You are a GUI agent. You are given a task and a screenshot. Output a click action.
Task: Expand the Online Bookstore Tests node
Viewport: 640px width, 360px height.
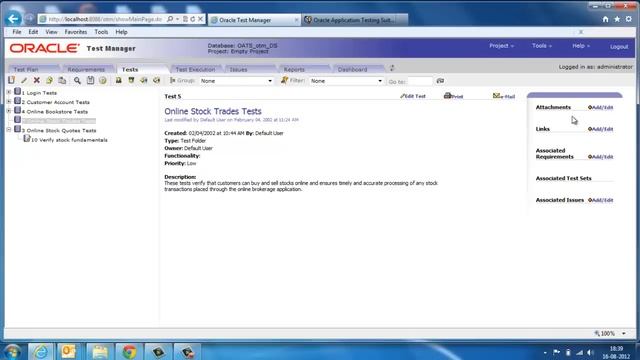tap(9, 111)
